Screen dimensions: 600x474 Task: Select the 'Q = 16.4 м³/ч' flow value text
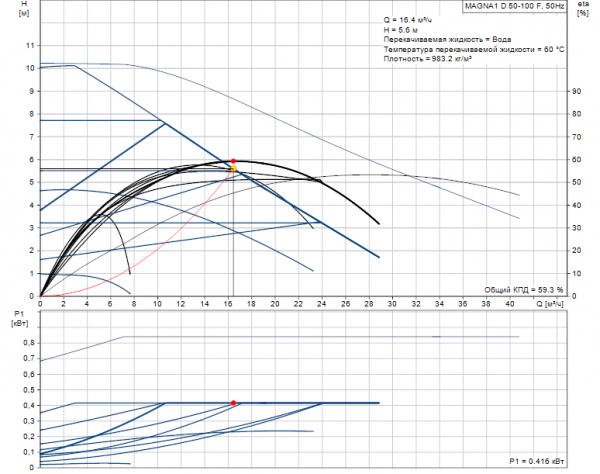tap(408, 20)
